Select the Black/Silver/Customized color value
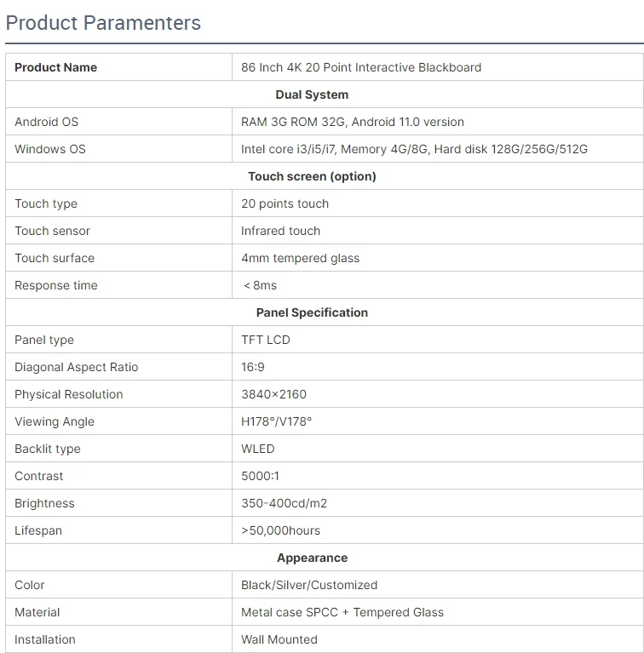 click(309, 585)
